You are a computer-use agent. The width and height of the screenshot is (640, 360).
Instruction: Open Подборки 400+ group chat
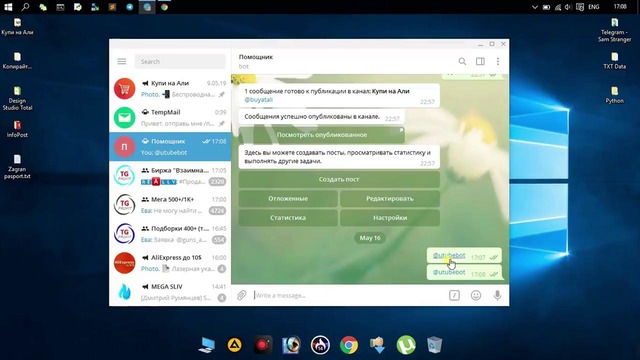170,233
